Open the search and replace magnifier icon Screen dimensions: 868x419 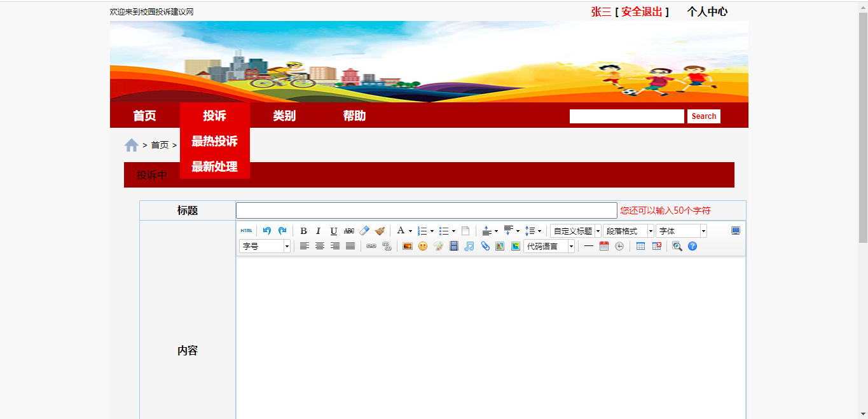coord(677,246)
